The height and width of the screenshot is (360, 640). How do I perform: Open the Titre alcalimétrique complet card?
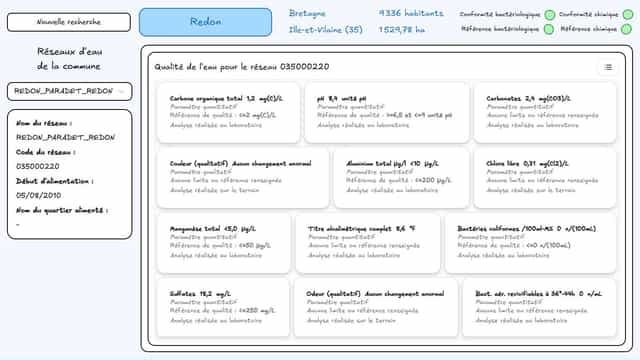(368, 243)
